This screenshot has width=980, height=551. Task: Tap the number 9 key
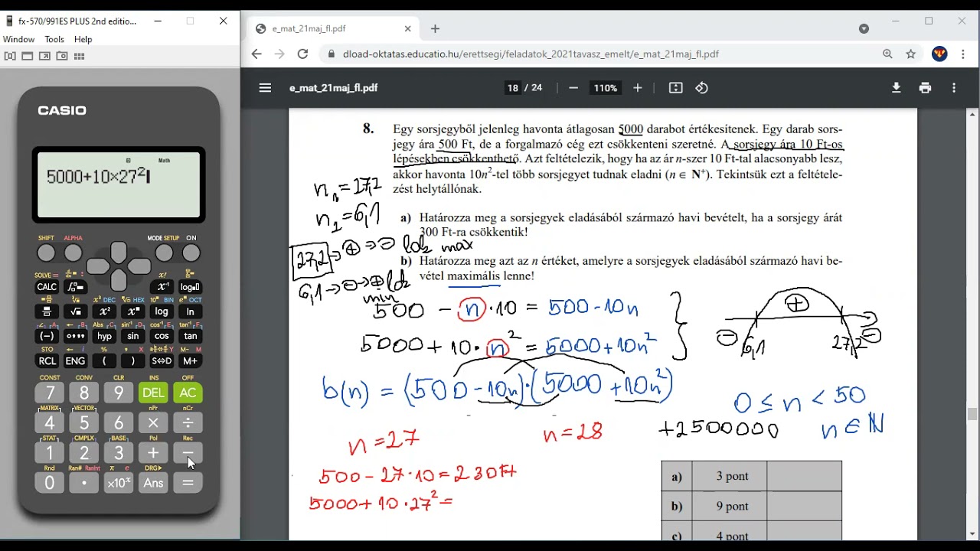(119, 393)
